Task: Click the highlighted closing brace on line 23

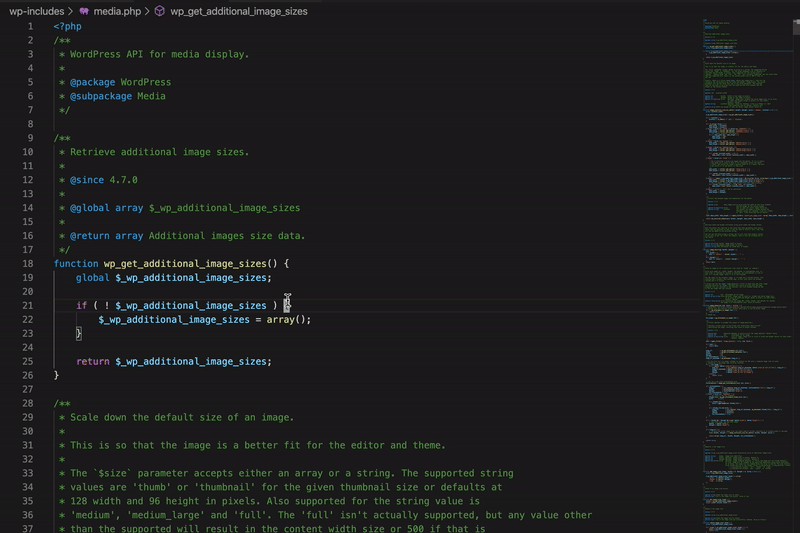Action: pos(79,334)
